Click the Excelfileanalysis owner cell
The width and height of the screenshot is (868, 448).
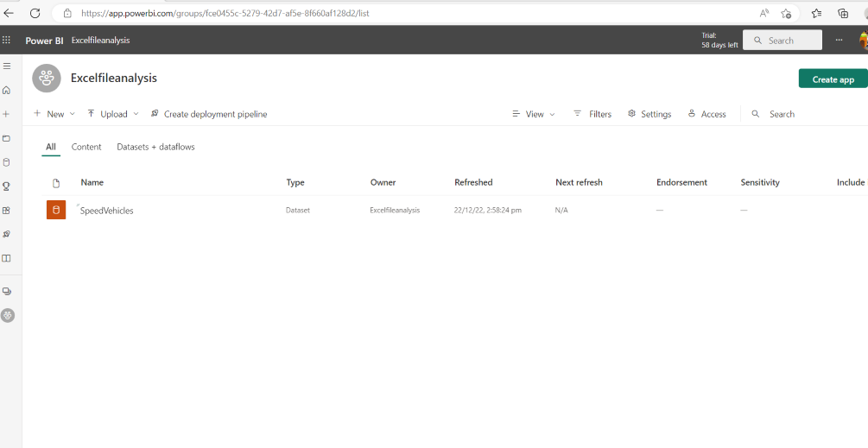pyautogui.click(x=395, y=210)
